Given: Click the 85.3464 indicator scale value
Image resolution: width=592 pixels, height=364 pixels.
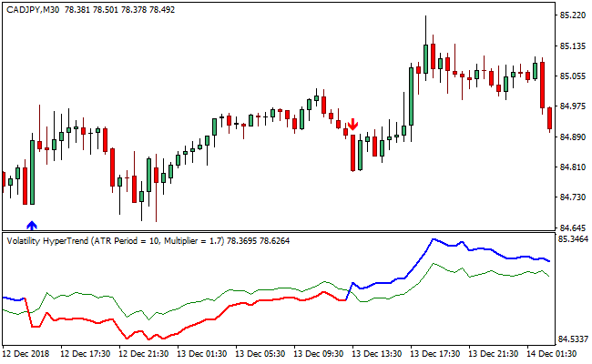Looking at the screenshot, I should point(573,239).
